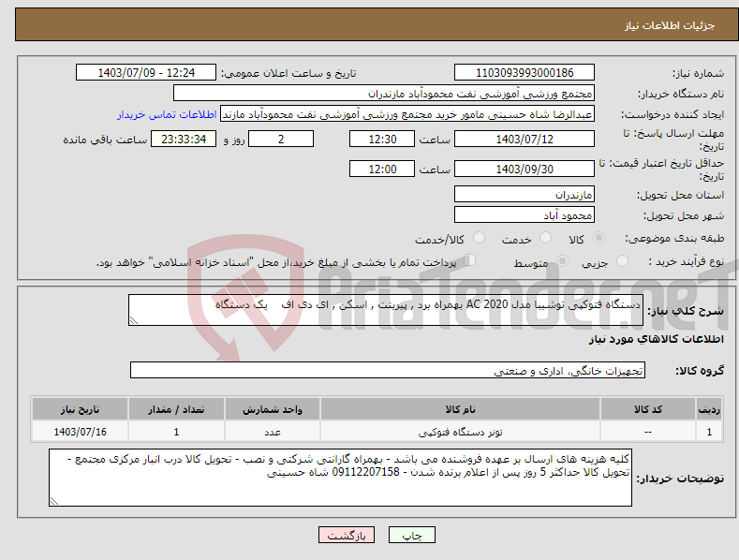This screenshot has width=739, height=560.
Task: Click the remaining time 23:33:34 field
Action: [184, 139]
